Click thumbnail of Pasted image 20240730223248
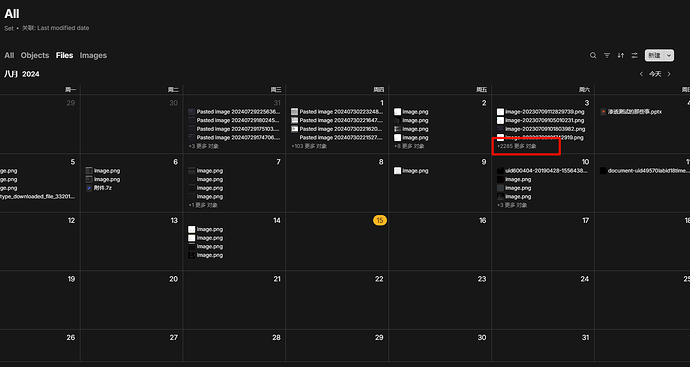690x367 pixels. click(x=294, y=112)
